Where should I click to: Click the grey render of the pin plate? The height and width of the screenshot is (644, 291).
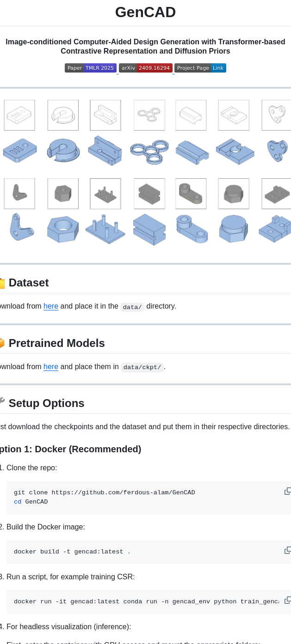[105, 194]
